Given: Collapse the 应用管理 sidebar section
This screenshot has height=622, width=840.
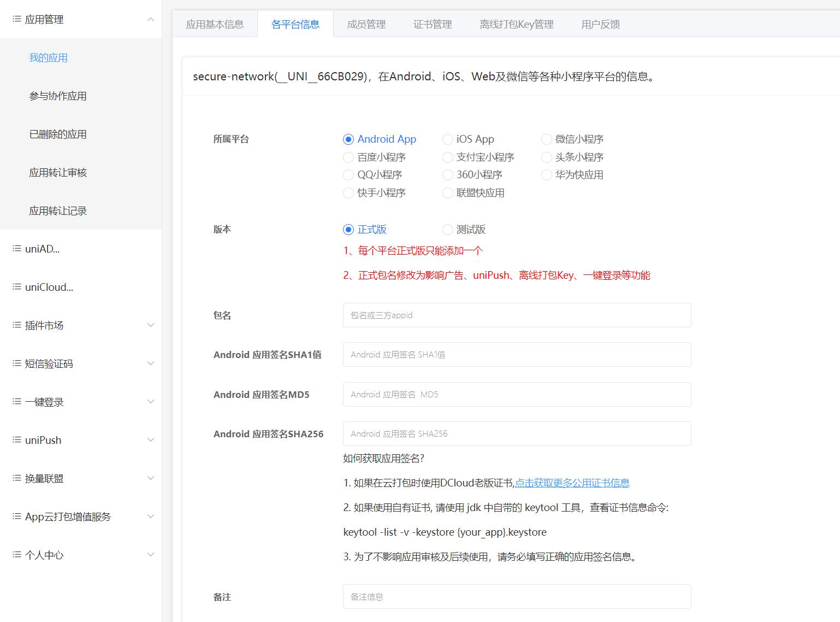Looking at the screenshot, I should pyautogui.click(x=151, y=18).
